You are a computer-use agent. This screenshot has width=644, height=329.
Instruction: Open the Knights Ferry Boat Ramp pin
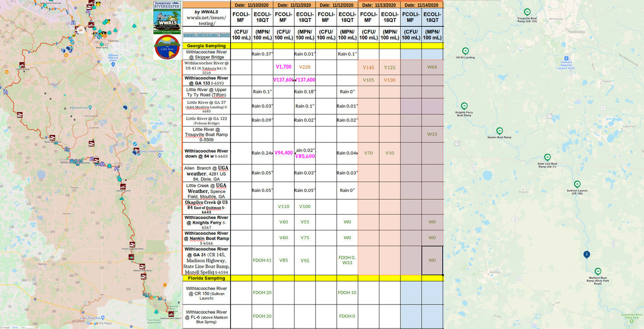(x=464, y=106)
